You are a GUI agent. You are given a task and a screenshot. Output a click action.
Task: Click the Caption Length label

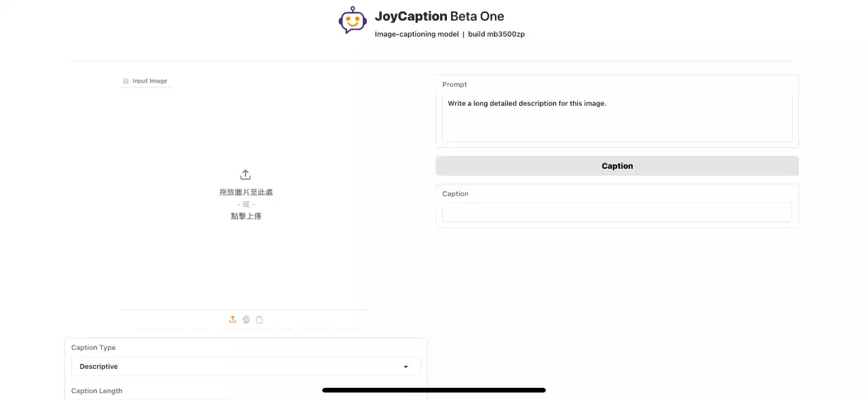pos(97,391)
